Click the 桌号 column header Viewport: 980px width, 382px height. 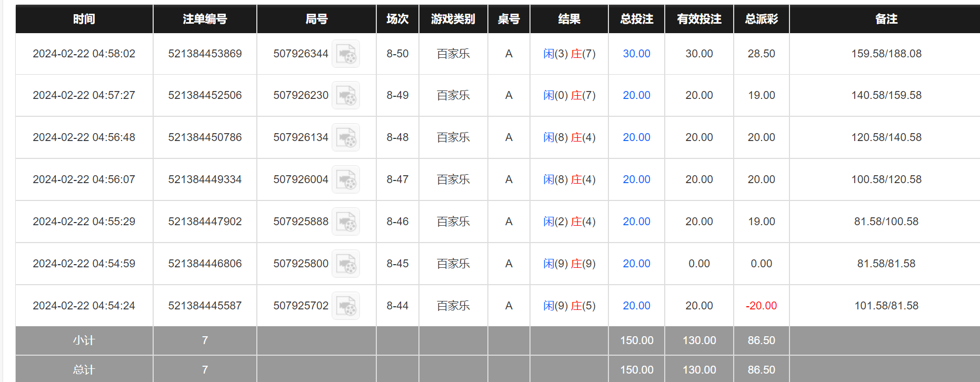[509, 19]
